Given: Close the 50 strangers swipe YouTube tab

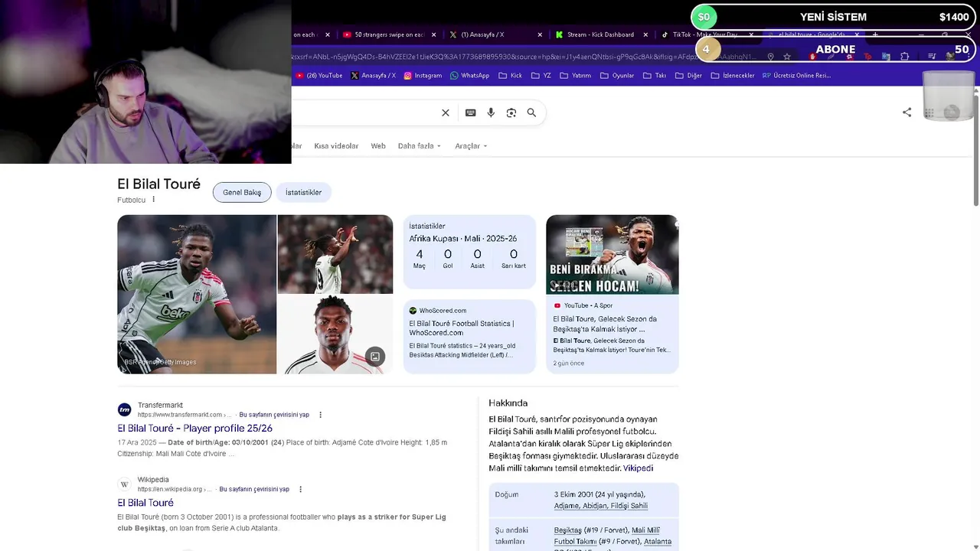Looking at the screenshot, I should tap(434, 34).
